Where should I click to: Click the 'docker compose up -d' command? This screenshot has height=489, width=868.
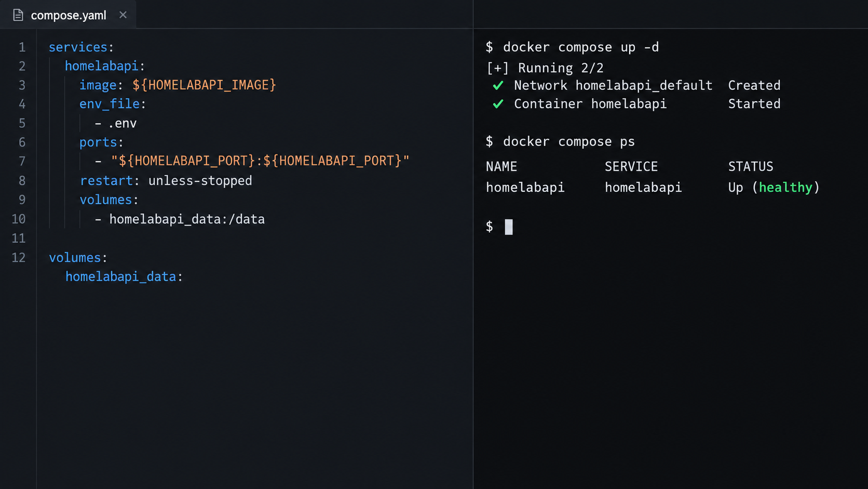(581, 47)
